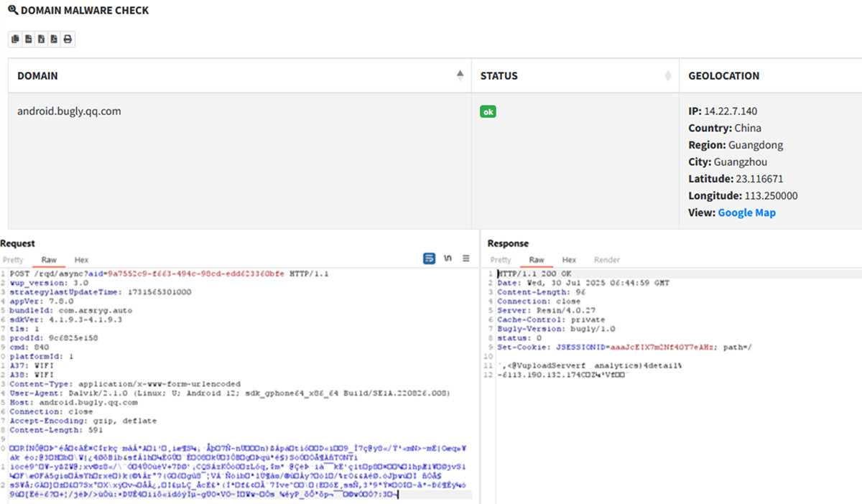Viewport: 862px width, 504px height.
Task: Open the Response Hex tab
Action: (x=569, y=260)
